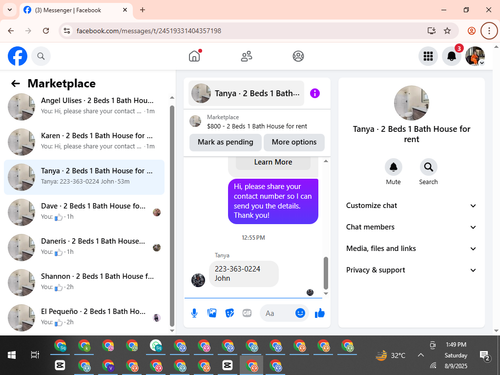This screenshot has width=500, height=375.
Task: Expand Privacy & support section
Action: tap(411, 270)
